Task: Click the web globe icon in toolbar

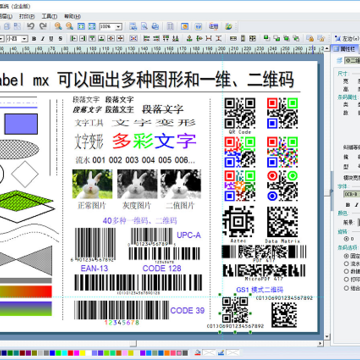Action: 229,26
